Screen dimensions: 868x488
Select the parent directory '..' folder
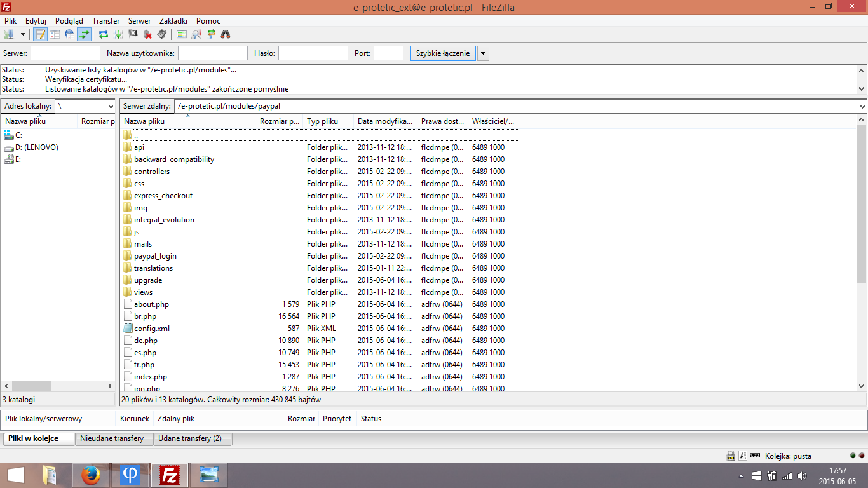320,135
